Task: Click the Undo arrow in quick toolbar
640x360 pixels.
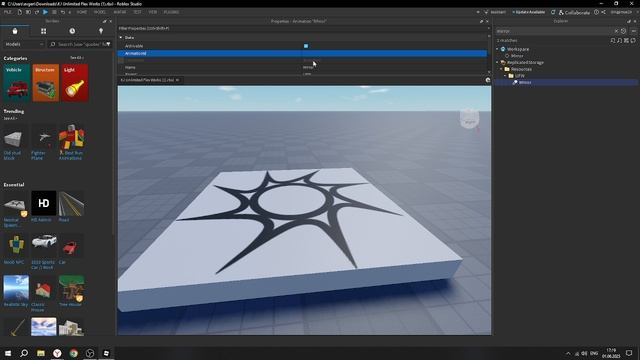Action: [x=62, y=12]
